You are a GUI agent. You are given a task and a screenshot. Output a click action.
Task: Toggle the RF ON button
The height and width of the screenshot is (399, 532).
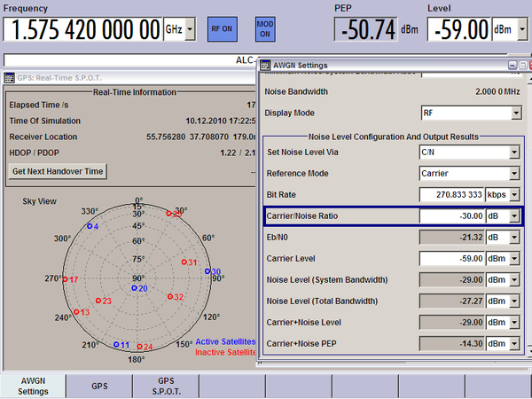[x=223, y=28]
